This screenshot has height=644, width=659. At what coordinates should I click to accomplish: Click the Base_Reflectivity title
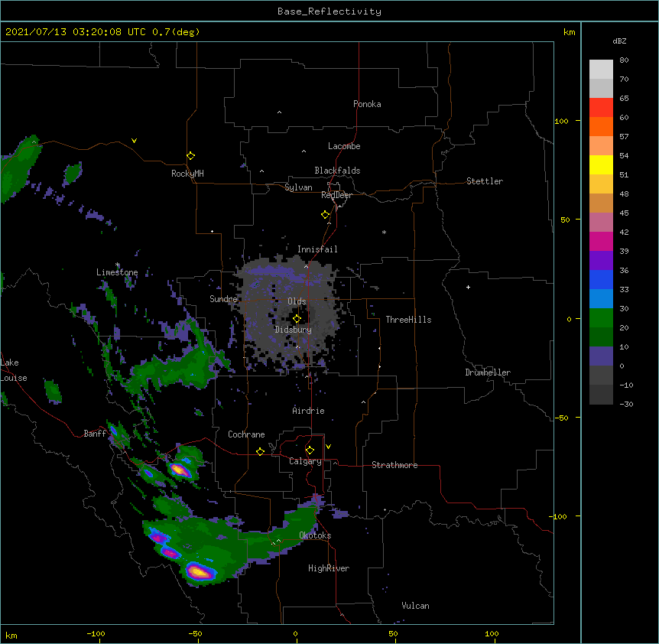point(329,11)
